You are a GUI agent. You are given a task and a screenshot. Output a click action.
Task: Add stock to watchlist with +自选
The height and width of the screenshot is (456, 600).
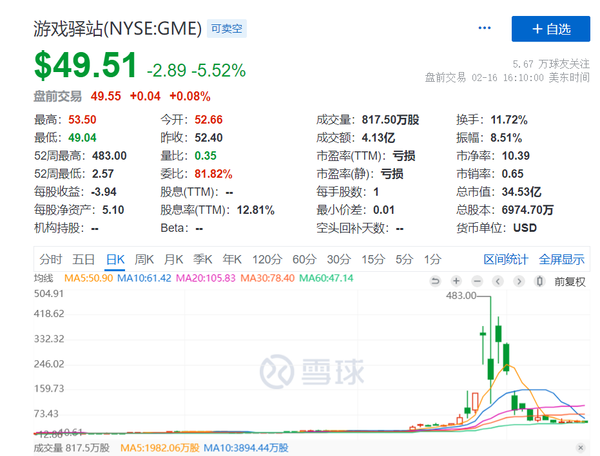[551, 29]
